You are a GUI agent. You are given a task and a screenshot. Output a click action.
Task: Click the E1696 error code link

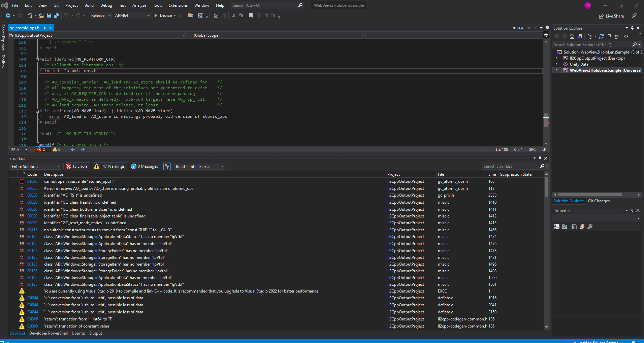point(32,181)
